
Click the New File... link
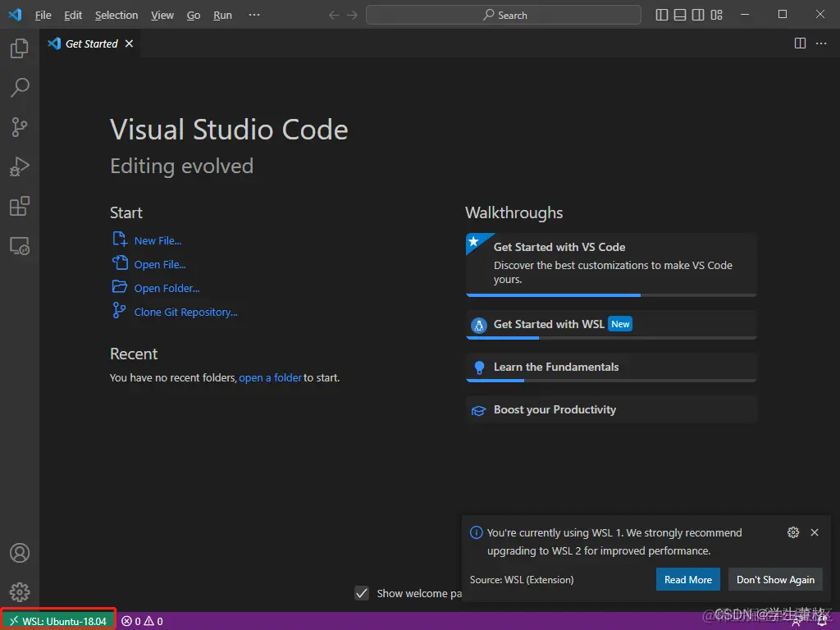157,241
